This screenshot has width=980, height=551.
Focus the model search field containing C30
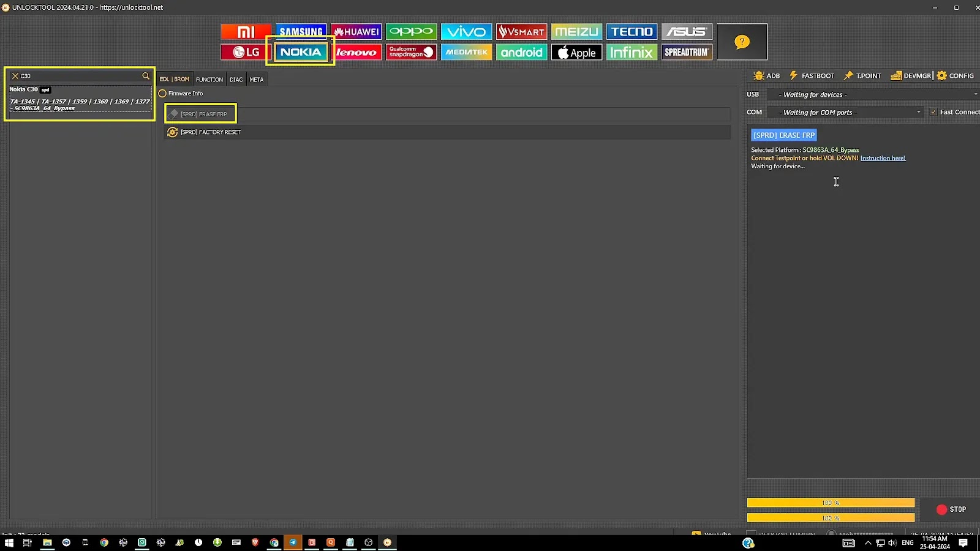[80, 76]
